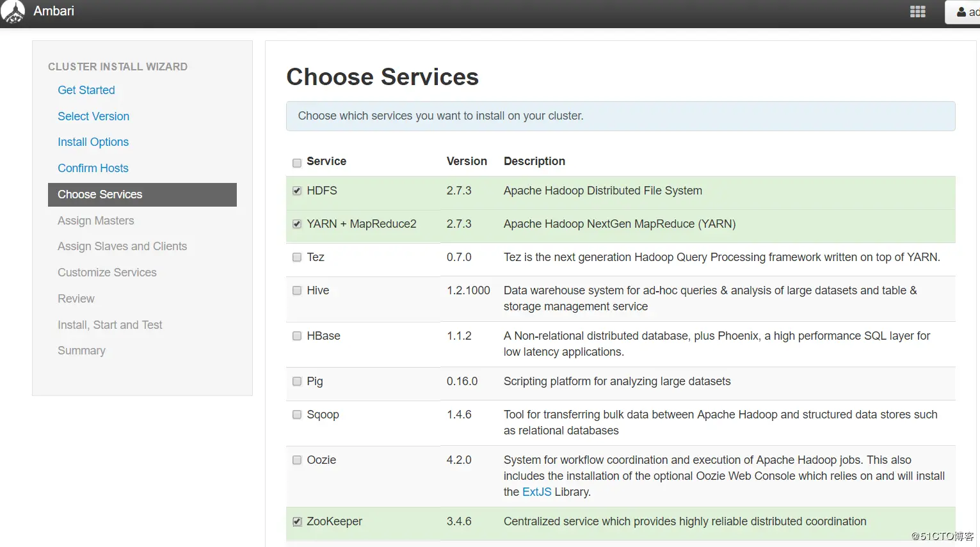Viewport: 980px width, 547px height.
Task: Enable the Tez service checkbox
Action: point(297,257)
